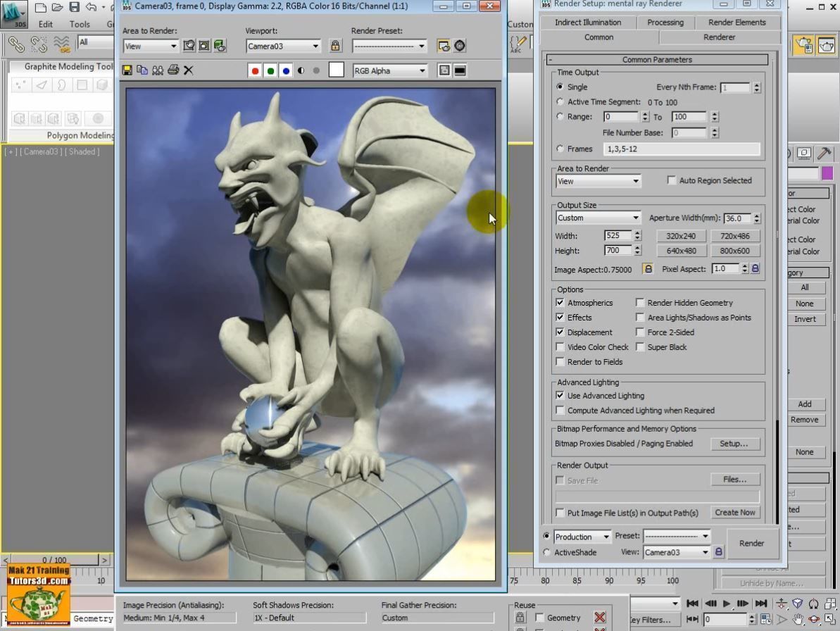
Task: Click the viewport lock padlock icon
Action: (x=335, y=46)
